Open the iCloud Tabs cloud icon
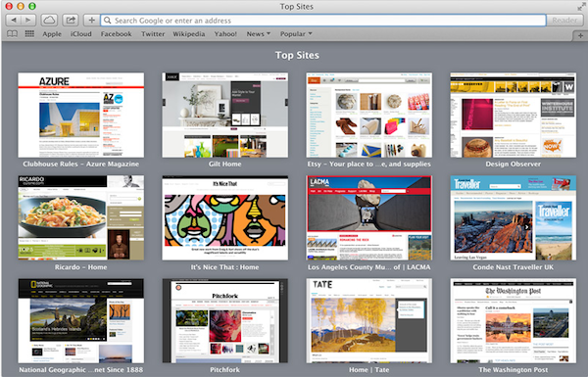 [49, 21]
